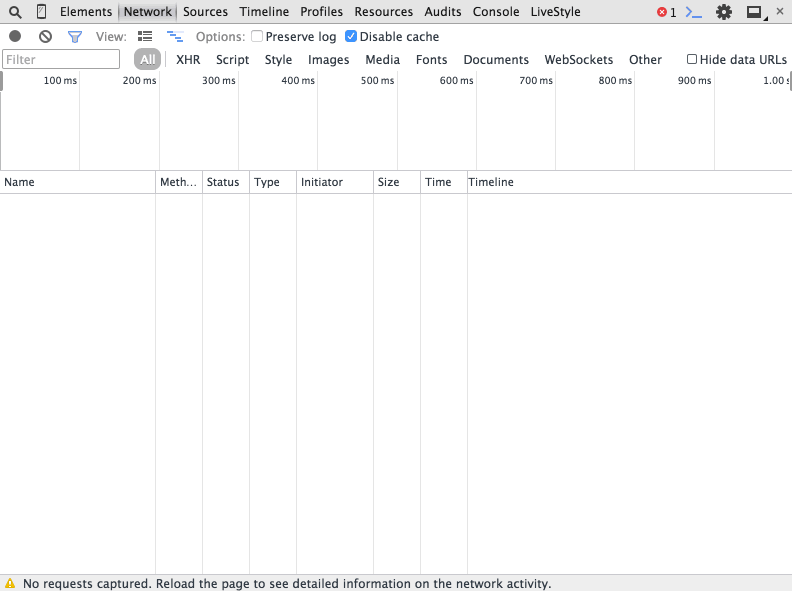
Task: Filter requests by Documents
Action: [496, 60]
